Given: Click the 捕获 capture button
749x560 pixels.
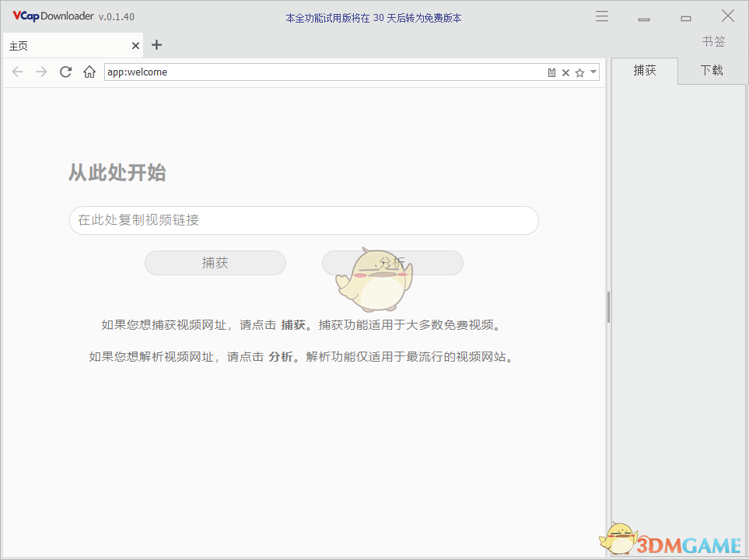Looking at the screenshot, I should click(215, 263).
